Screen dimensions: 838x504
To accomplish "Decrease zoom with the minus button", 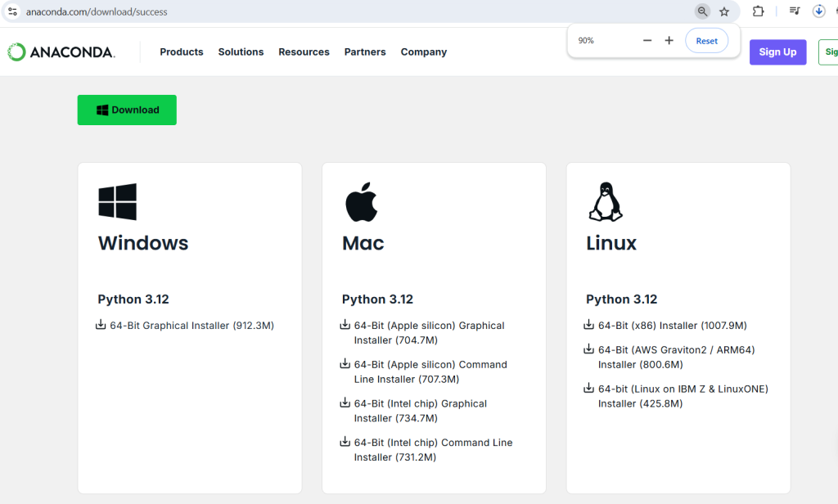I will click(647, 41).
